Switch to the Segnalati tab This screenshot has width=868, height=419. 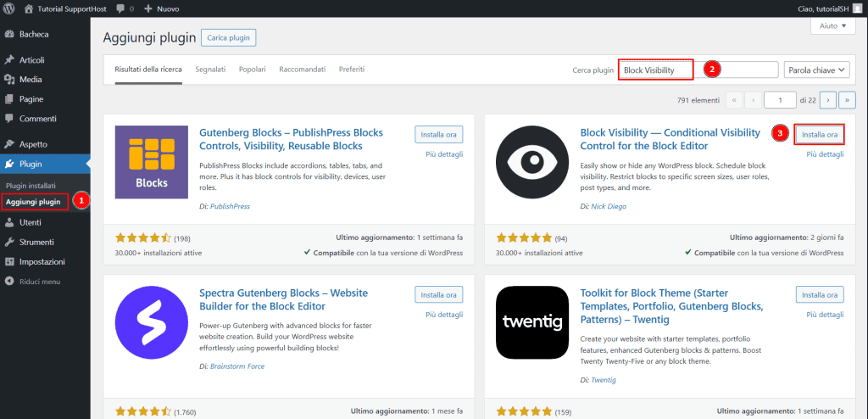(x=210, y=70)
